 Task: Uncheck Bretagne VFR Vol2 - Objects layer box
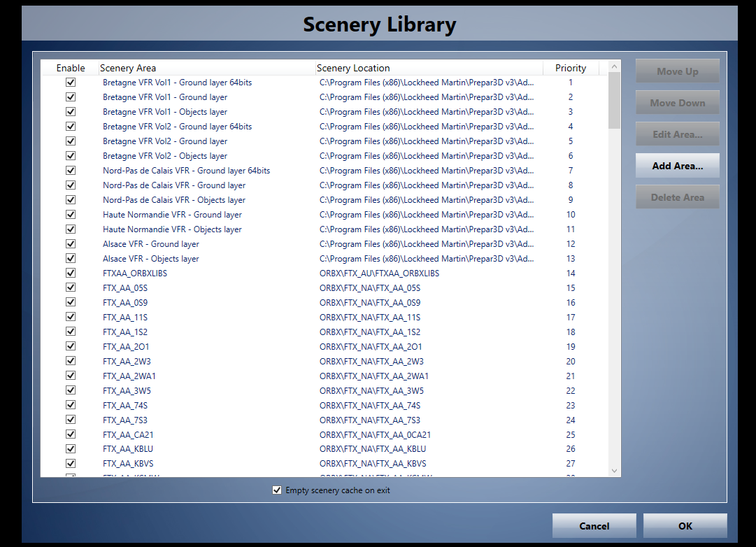pyautogui.click(x=71, y=156)
